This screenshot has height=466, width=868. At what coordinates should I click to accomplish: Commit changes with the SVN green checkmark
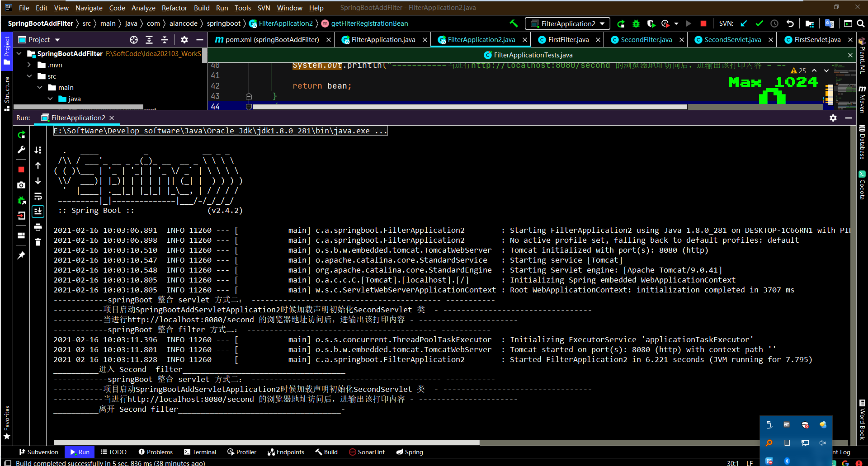(x=759, y=24)
